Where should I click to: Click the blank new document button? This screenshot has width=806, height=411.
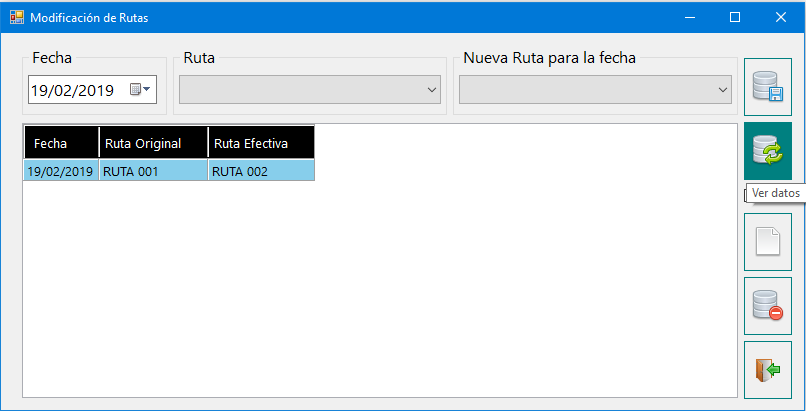tap(768, 242)
